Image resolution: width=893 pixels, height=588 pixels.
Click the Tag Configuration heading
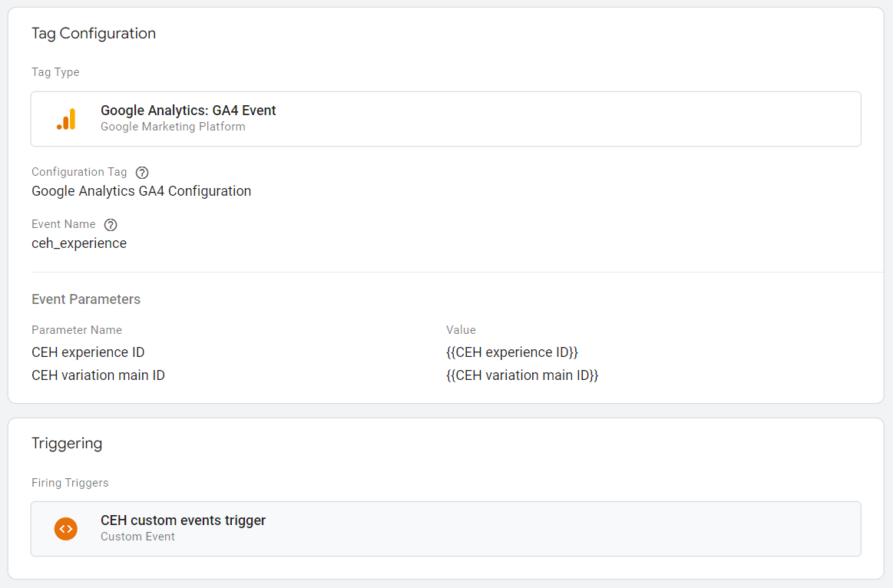94,34
